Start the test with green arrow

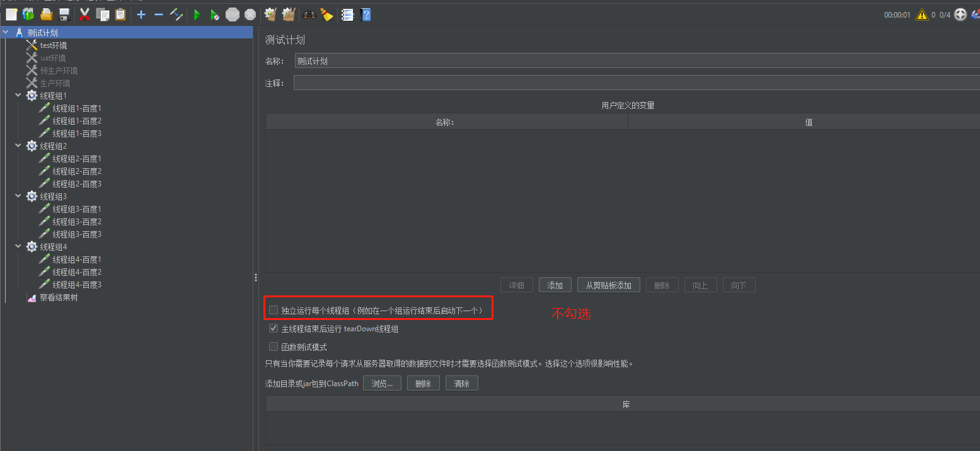coord(197,14)
